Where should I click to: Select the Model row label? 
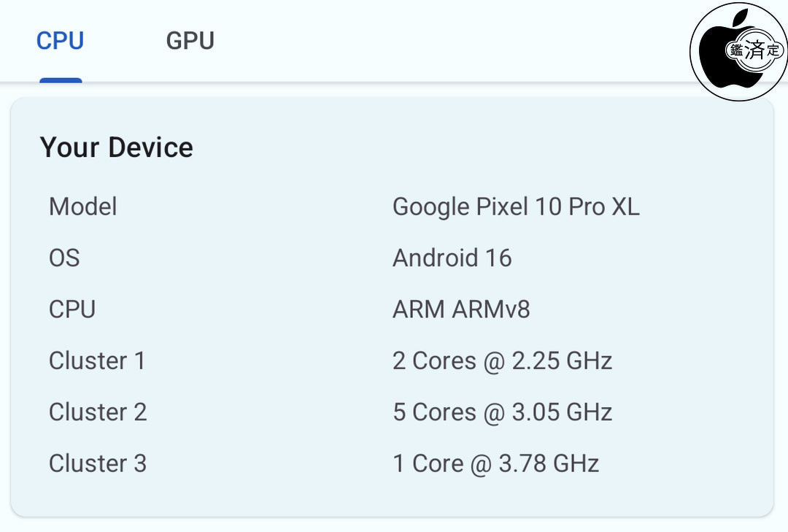coord(83,207)
